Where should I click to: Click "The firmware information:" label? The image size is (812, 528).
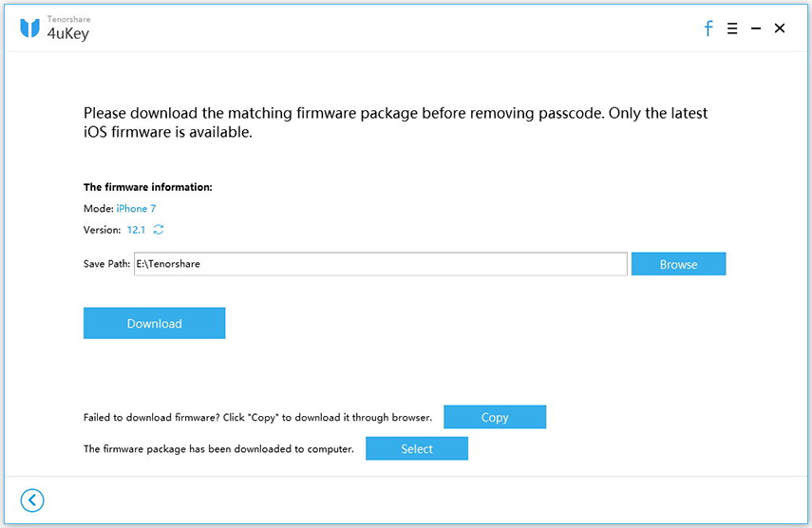[147, 187]
